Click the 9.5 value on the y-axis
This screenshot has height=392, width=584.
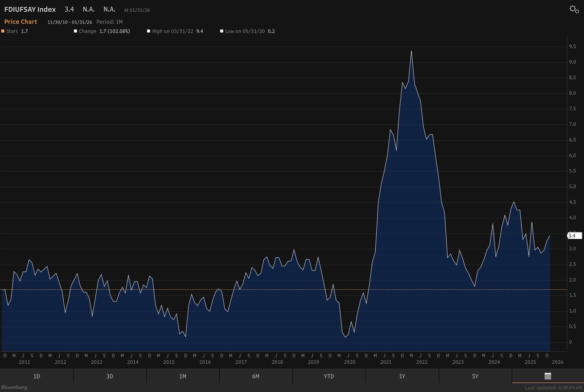[x=572, y=47]
